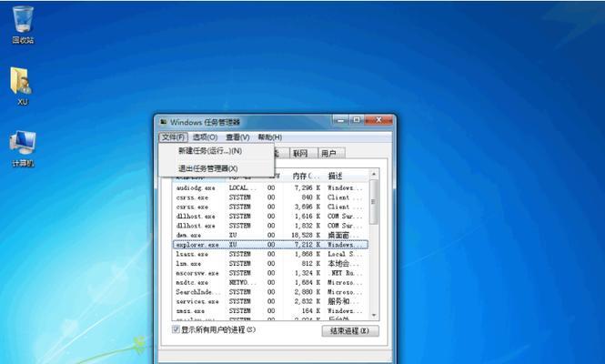Click the NETWO... user name cell
The width and height of the screenshot is (605, 364).
tap(242, 282)
